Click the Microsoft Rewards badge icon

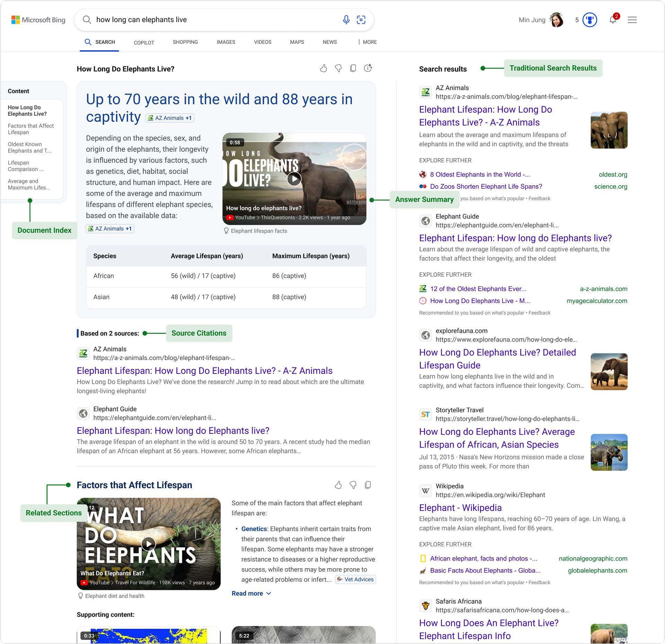coord(590,20)
